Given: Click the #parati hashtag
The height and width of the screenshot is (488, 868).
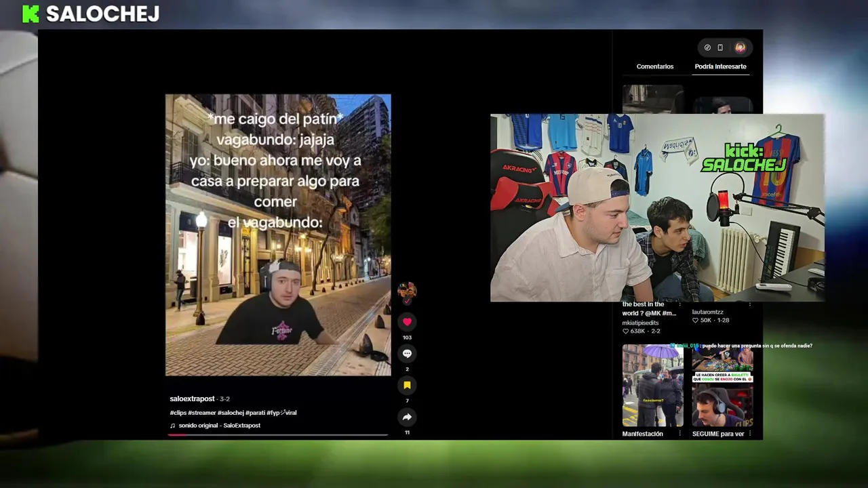Looking at the screenshot, I should [x=255, y=413].
